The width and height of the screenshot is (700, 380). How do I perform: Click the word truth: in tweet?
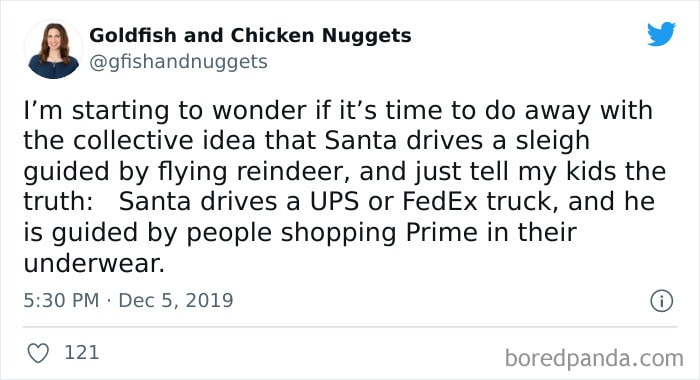point(58,201)
